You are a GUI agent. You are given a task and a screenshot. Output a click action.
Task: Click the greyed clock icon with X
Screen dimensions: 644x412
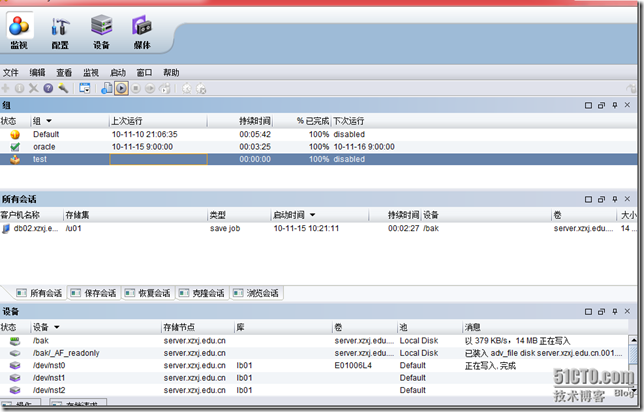tap(201, 88)
